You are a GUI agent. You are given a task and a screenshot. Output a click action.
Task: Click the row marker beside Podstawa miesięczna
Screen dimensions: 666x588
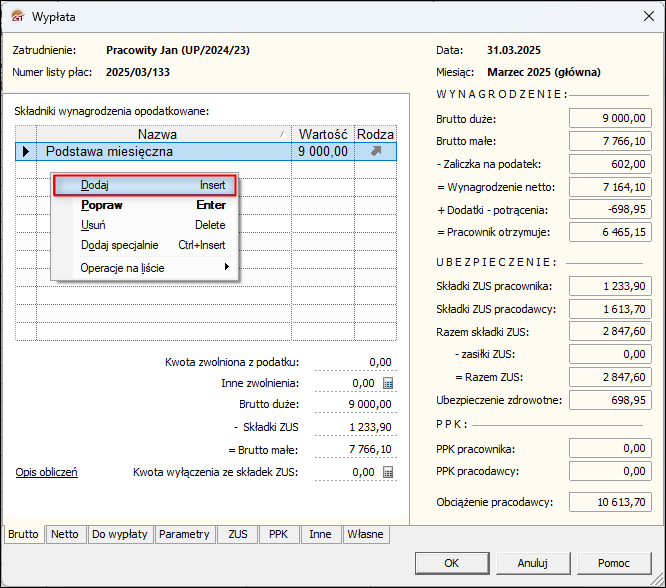(x=25, y=152)
